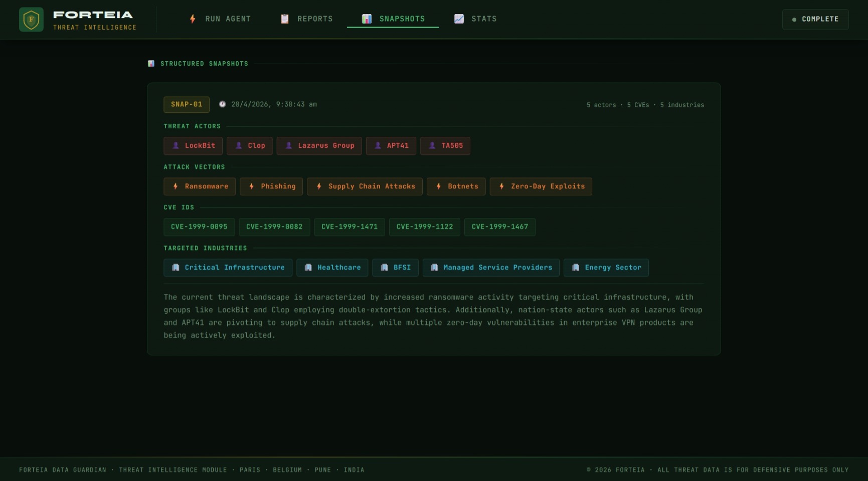The width and height of the screenshot is (868, 481).
Task: Click the person icon on LockBit tag
Action: click(x=176, y=146)
